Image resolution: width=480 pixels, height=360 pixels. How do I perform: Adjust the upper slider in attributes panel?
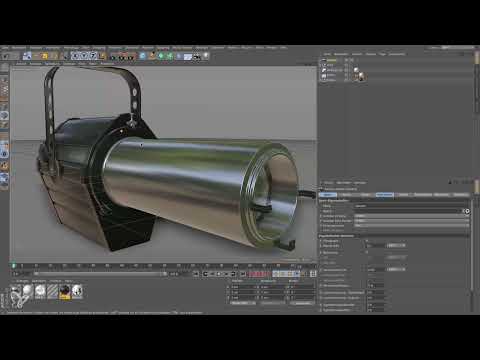(396, 246)
